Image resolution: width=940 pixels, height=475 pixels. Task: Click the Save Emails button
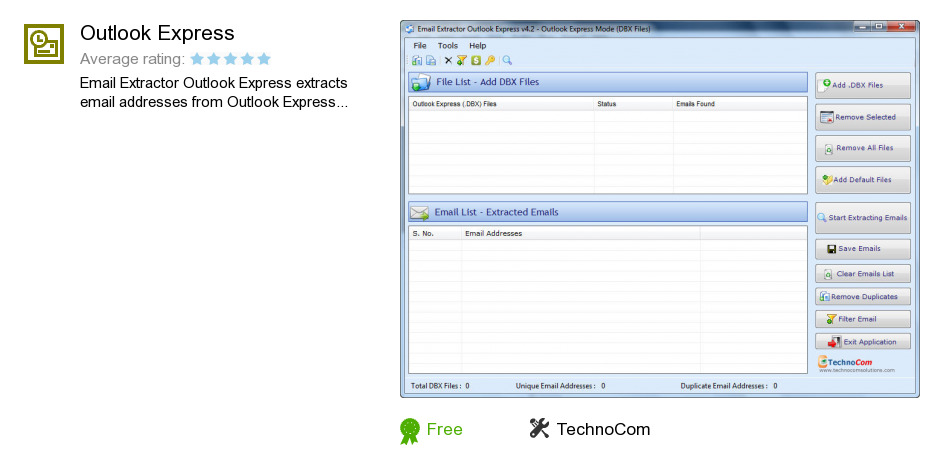pos(863,249)
